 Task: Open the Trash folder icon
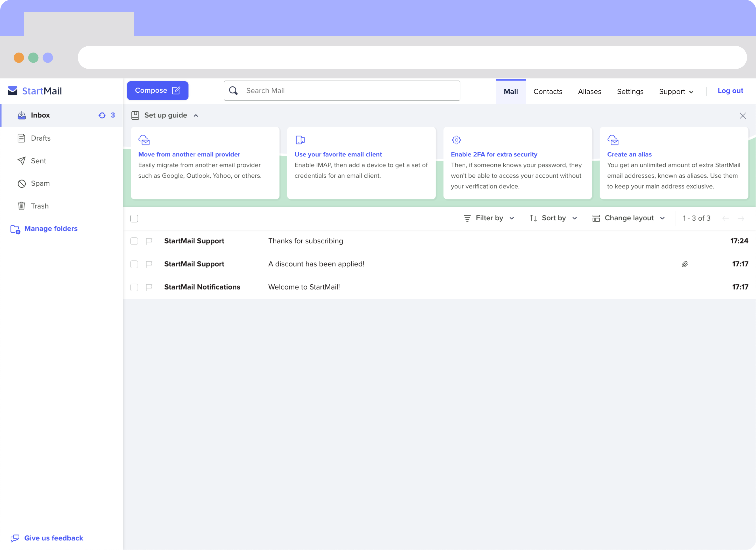(21, 206)
